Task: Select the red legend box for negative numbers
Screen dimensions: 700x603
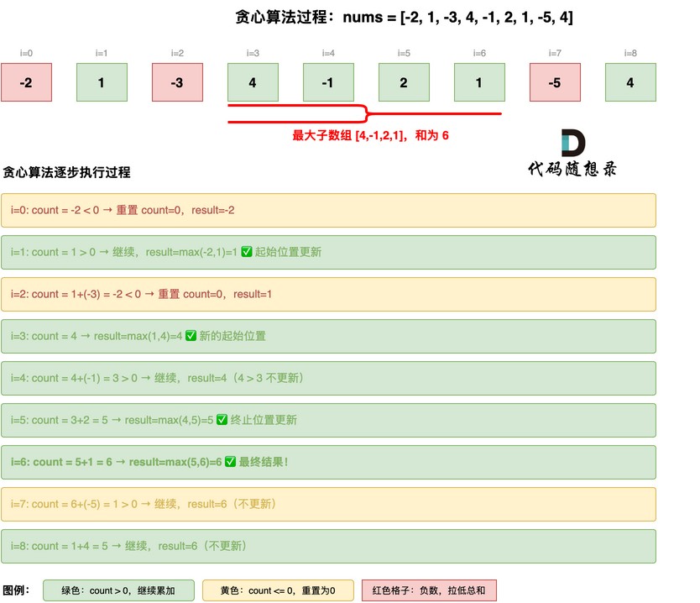Action: point(429,590)
